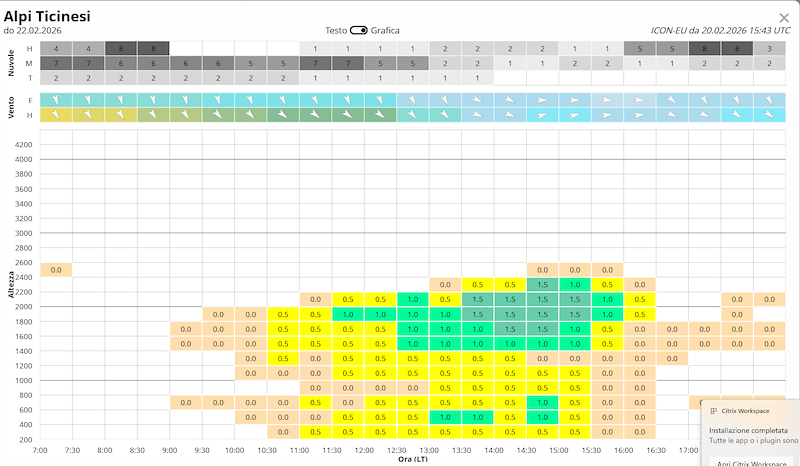Click the 12:00 time axis label
800x466 pixels.
click(x=364, y=450)
